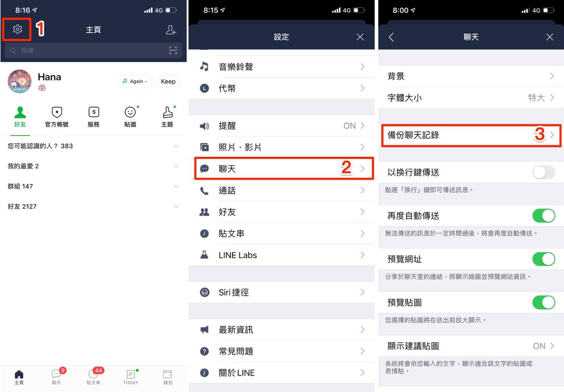
Task: Disable the 預覽網址 toggle
Action: tap(544, 259)
